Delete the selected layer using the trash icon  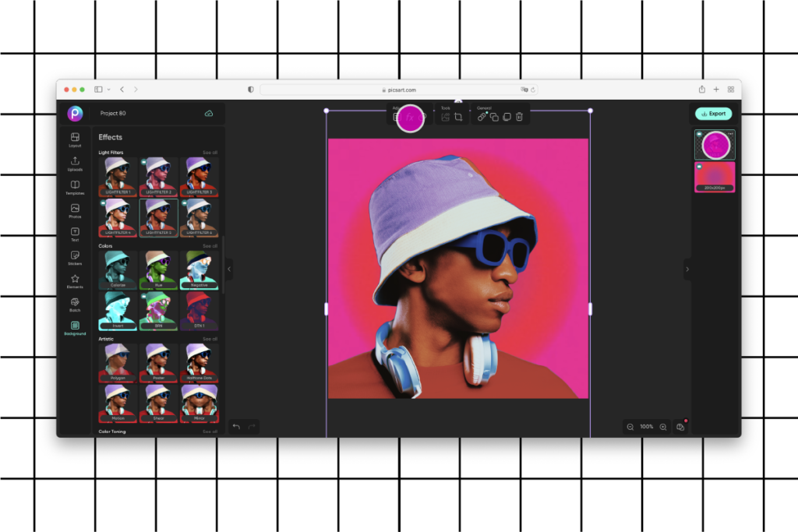pyautogui.click(x=519, y=117)
